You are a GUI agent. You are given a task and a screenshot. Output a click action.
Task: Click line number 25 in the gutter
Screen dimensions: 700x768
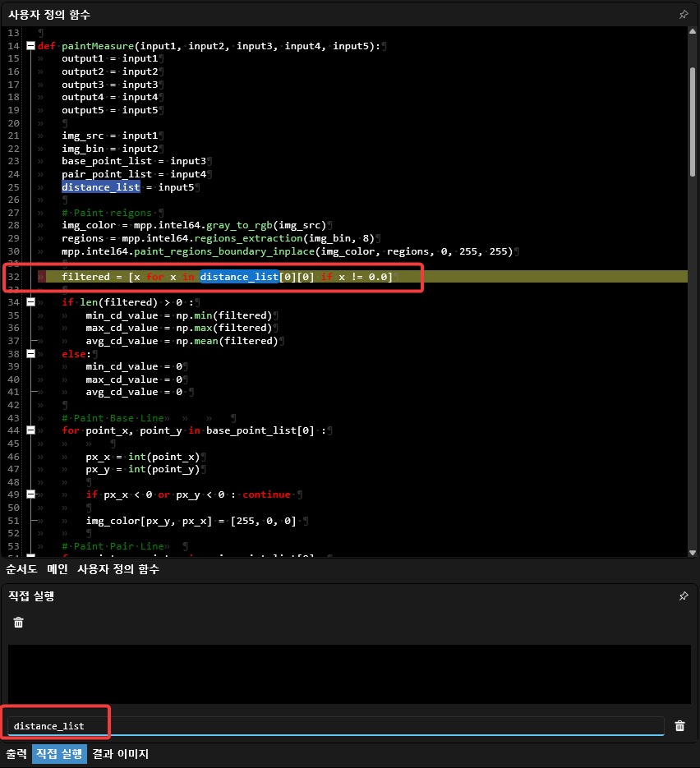[13, 187]
